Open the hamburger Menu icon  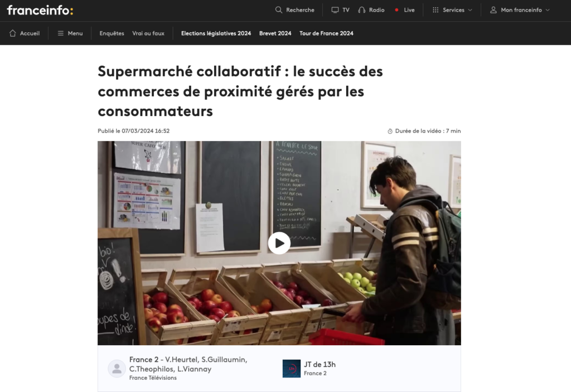coord(60,33)
